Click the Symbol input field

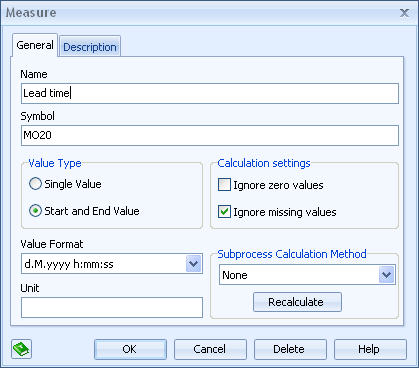point(210,135)
